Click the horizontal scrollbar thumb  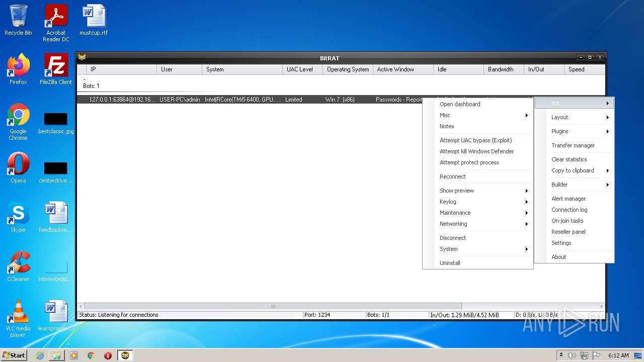(x=273, y=306)
